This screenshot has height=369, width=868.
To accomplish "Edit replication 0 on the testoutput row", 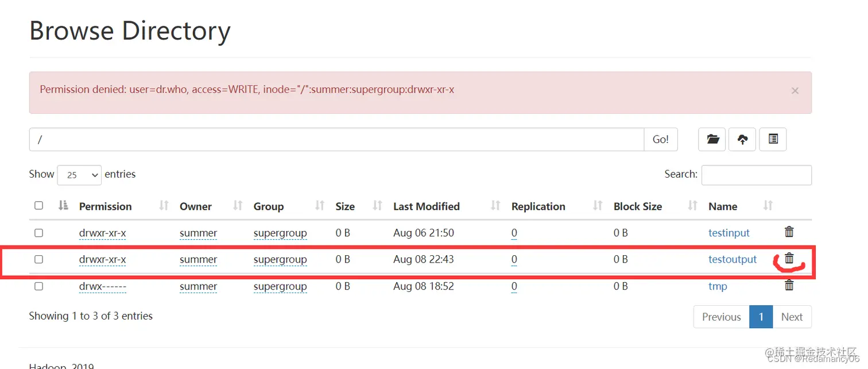I will 514,259.
